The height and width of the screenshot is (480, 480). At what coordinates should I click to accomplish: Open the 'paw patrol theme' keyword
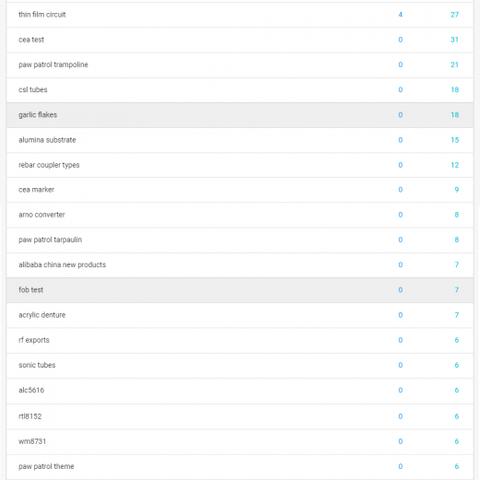(46, 466)
